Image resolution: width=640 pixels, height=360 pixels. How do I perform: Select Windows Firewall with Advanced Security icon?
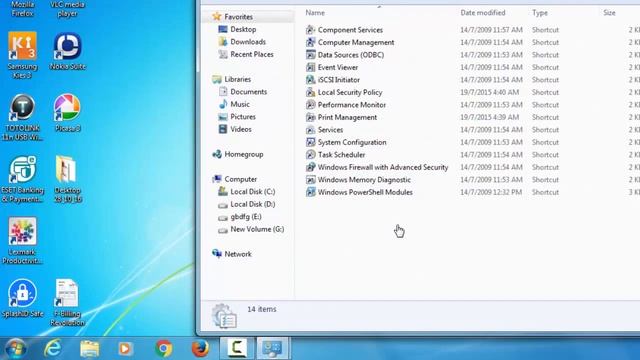coord(311,167)
